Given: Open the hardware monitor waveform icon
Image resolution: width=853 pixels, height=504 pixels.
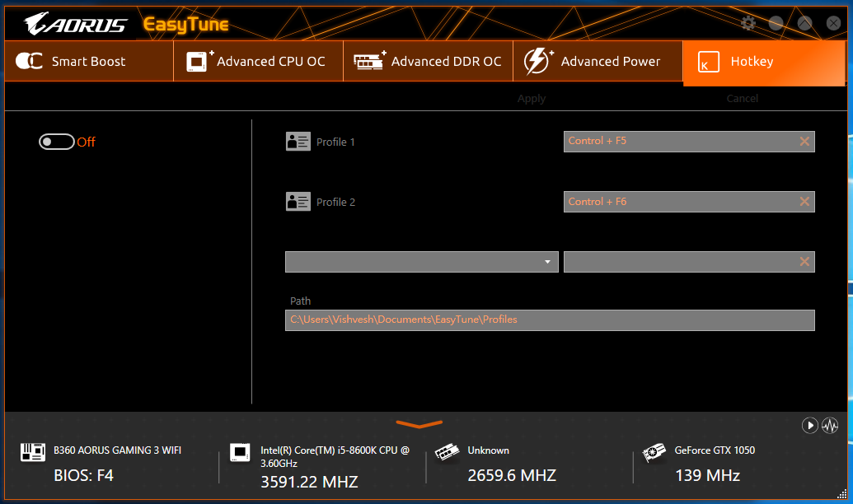Looking at the screenshot, I should (x=830, y=425).
